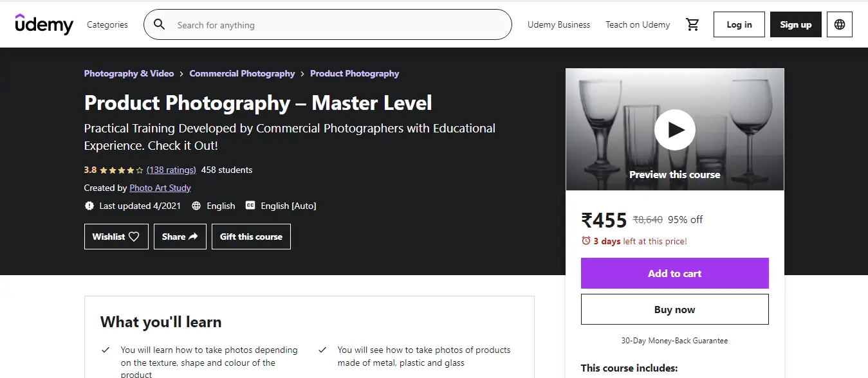Type in the search field

[x=335, y=25]
